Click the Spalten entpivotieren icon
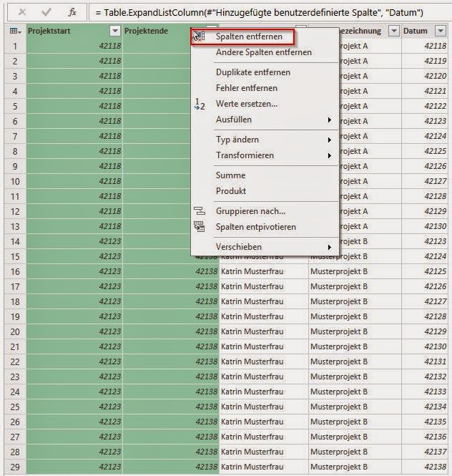The image size is (452, 476). [x=200, y=227]
